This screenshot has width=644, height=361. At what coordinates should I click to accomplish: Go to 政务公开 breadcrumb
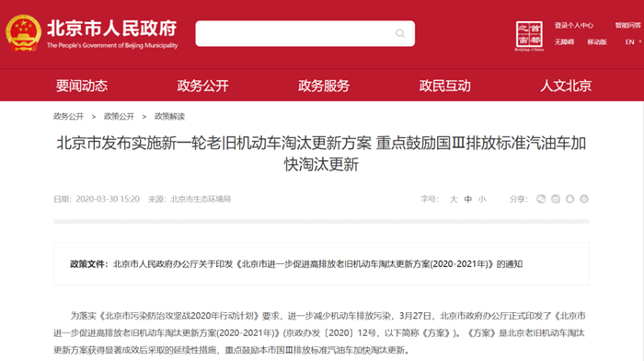[x=69, y=116]
